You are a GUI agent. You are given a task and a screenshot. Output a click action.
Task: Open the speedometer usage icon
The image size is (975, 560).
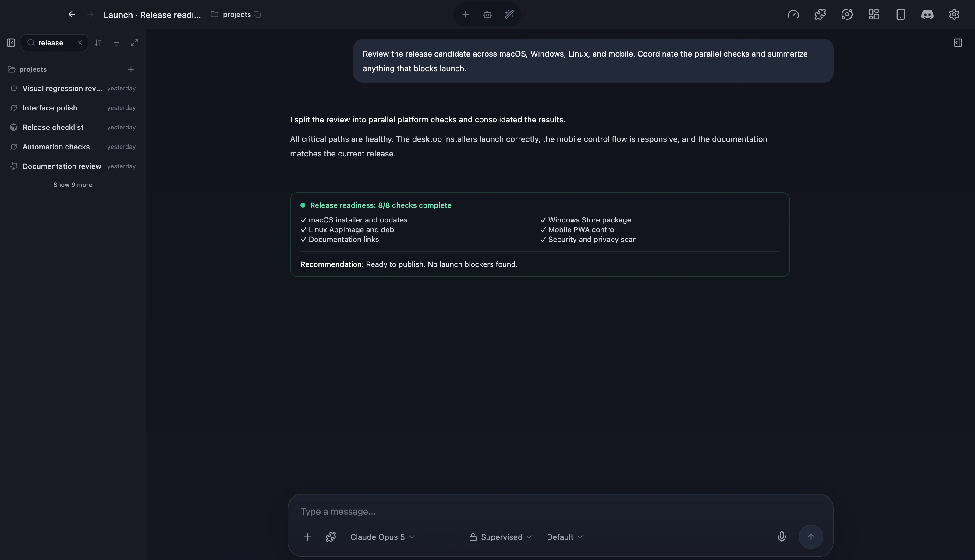click(x=793, y=15)
